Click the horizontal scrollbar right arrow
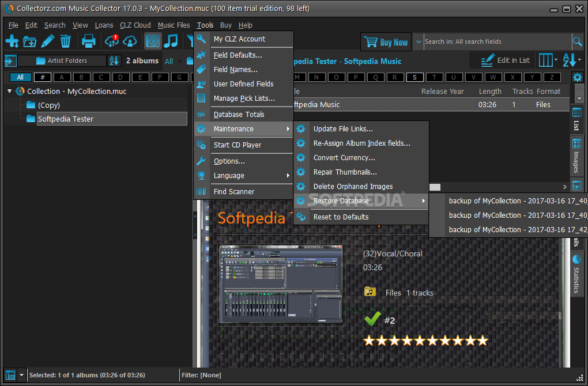 click(x=565, y=187)
